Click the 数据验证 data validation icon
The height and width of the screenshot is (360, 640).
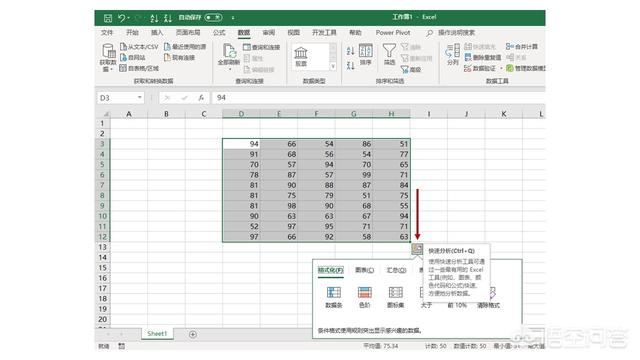(468, 68)
